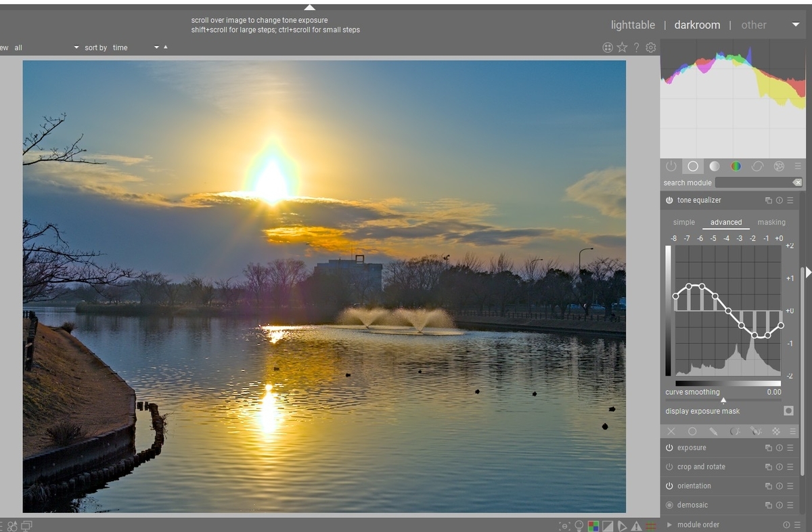Show only active modules group
Image resolution: width=812 pixels, height=532 pixels.
tap(671, 166)
